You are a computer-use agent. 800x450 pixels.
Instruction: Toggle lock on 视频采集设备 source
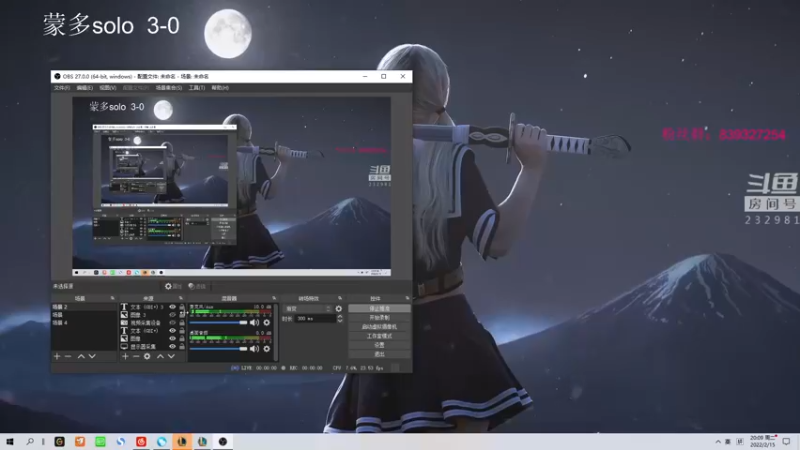[182, 322]
